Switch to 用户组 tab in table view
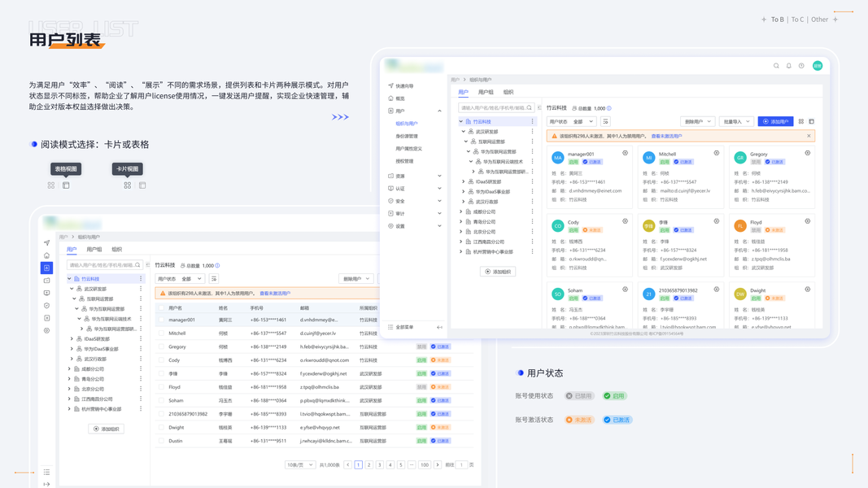Image resolution: width=868 pixels, height=488 pixels. 94,250
